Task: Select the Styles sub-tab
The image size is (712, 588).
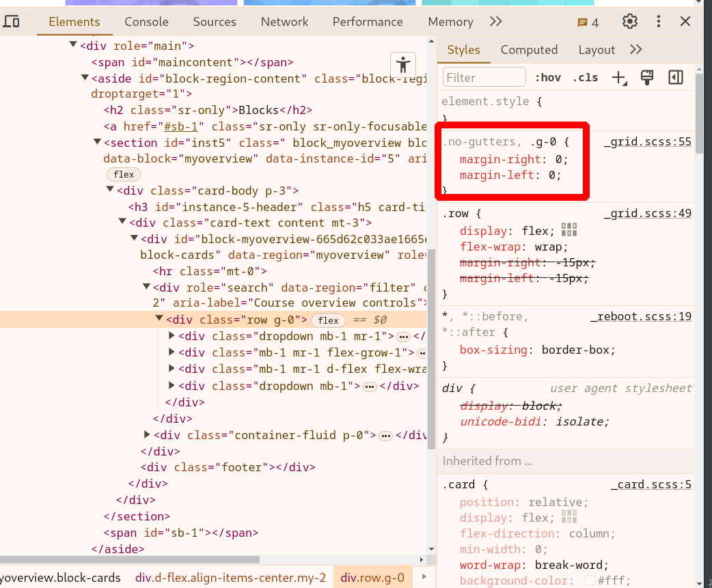Action: point(463,50)
